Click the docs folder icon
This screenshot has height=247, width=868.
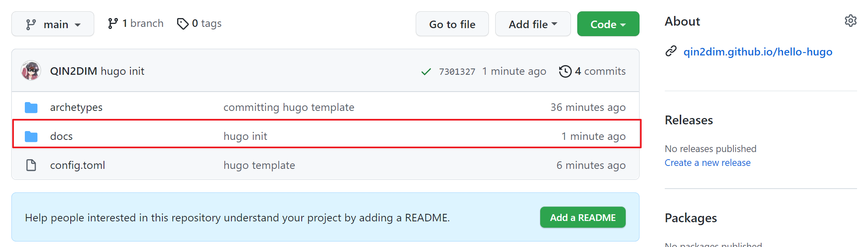point(31,137)
